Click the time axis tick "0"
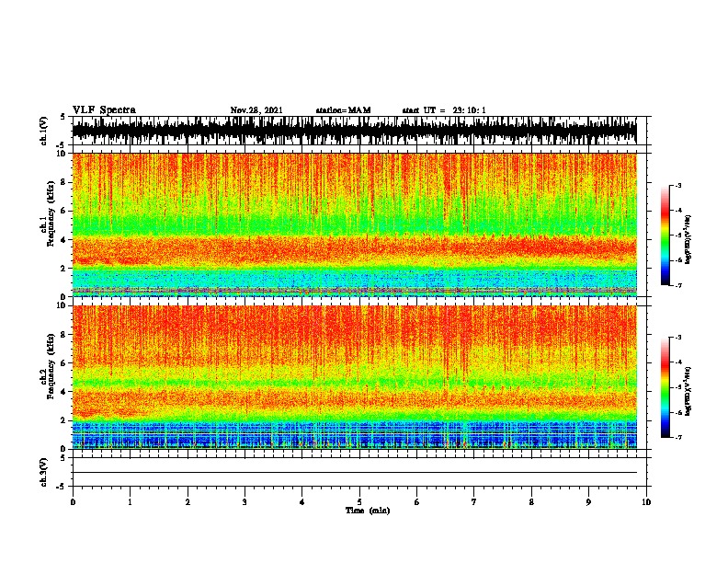 [73, 502]
